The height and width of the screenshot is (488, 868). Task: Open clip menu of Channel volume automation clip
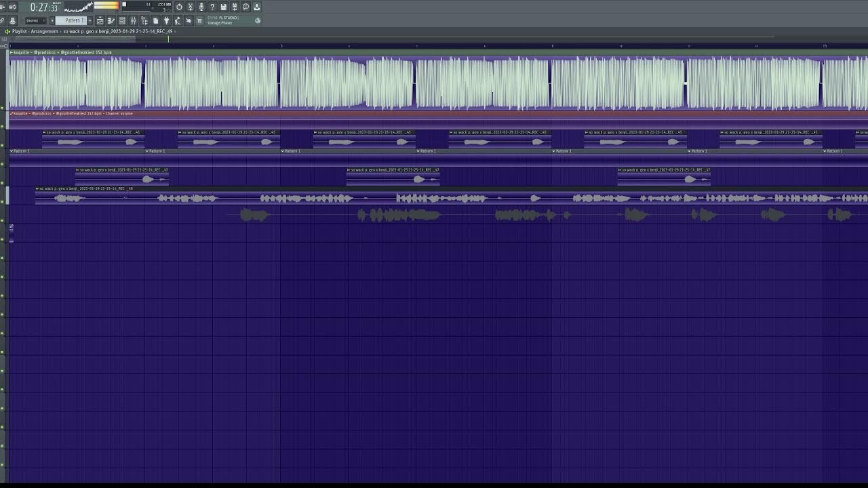pos(12,113)
